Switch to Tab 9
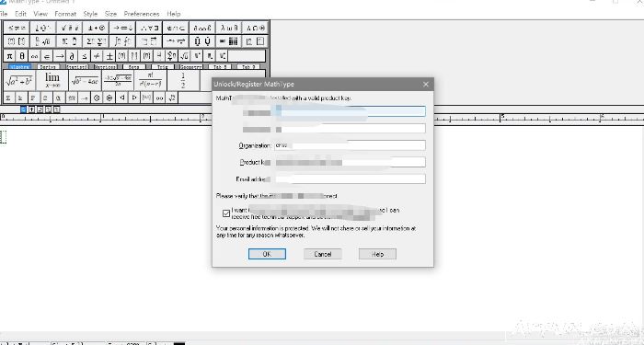644x345 pixels. point(248,66)
